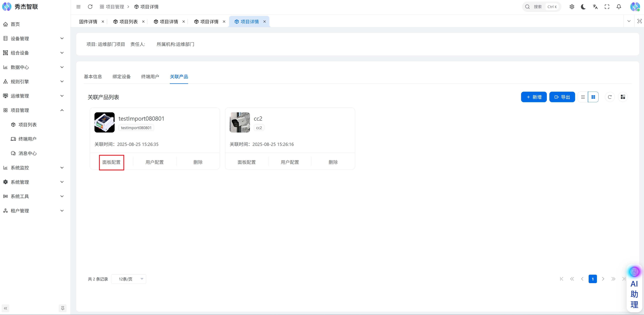This screenshot has height=315, width=644.
Task: Click the language translation icon
Action: point(595,7)
